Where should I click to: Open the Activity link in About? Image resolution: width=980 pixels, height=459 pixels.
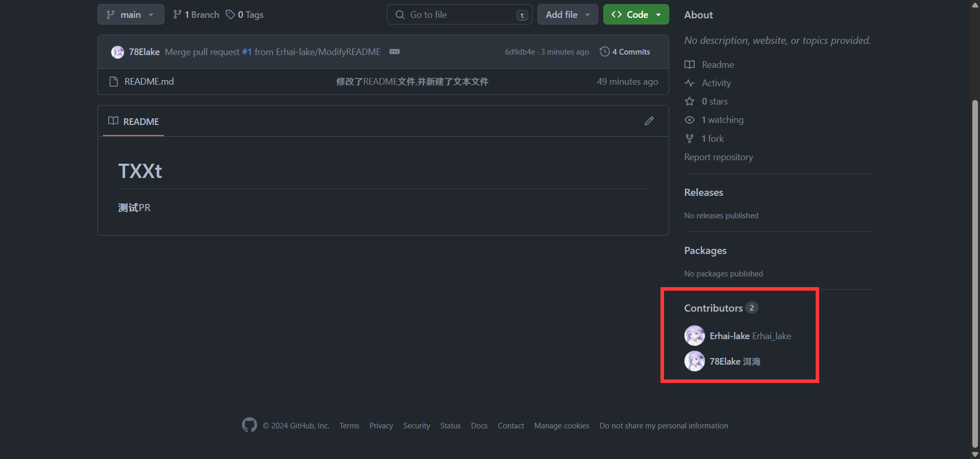click(716, 83)
